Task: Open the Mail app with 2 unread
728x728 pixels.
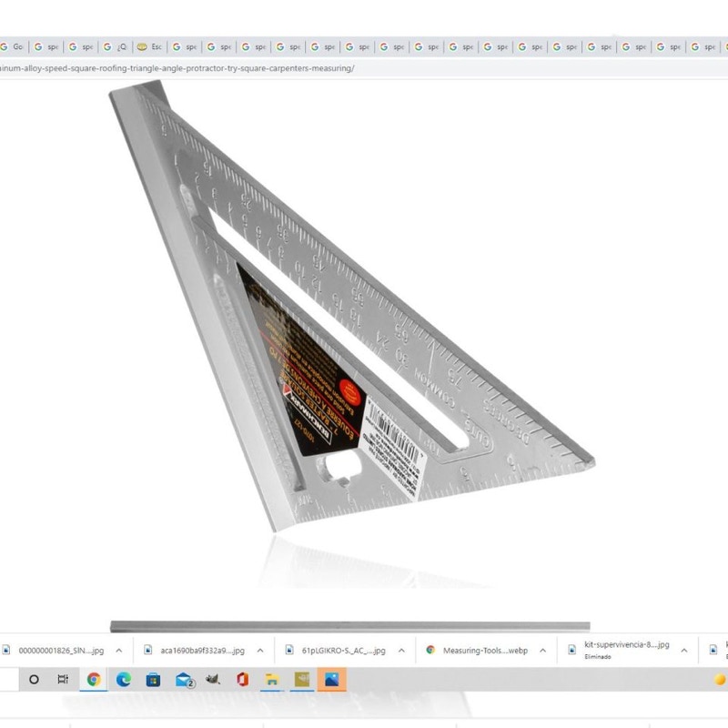Action: pos(184,679)
